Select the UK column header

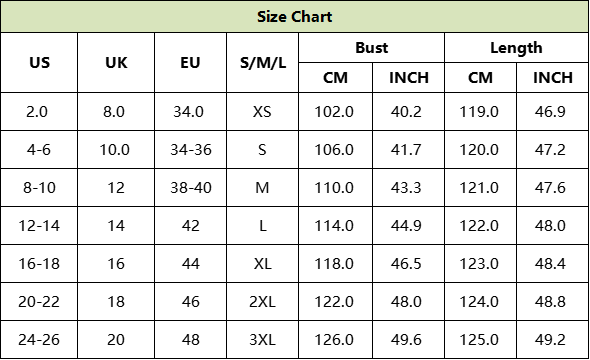click(x=116, y=62)
